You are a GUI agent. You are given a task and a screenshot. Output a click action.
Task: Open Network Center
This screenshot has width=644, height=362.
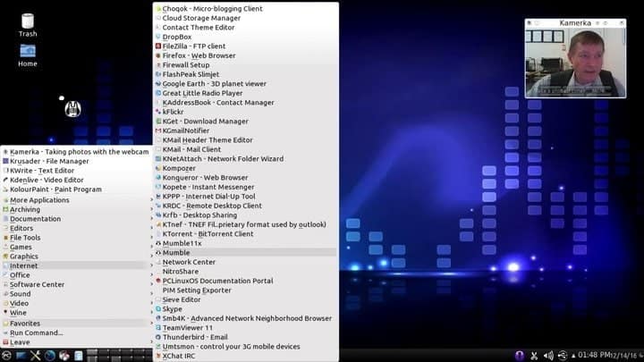(246, 262)
